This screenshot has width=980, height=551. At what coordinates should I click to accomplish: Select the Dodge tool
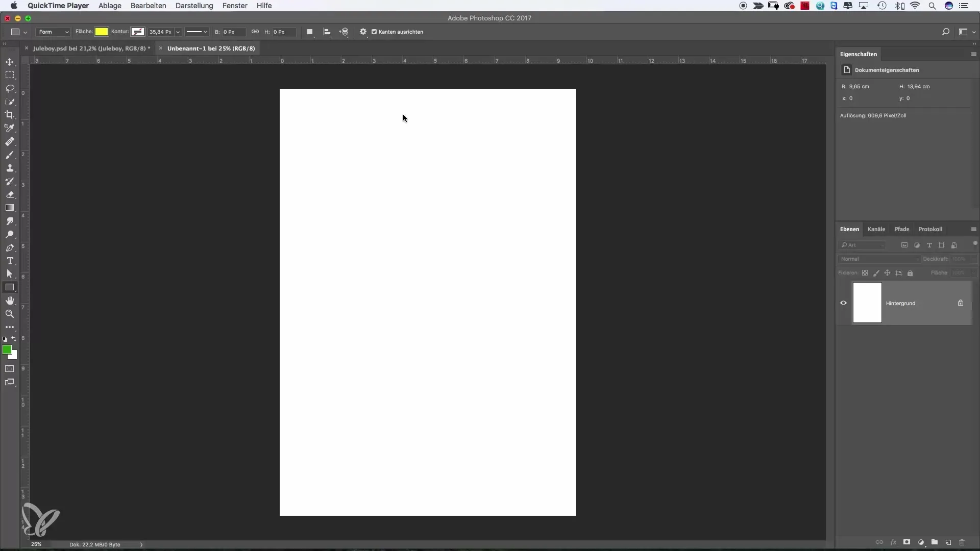(10, 234)
